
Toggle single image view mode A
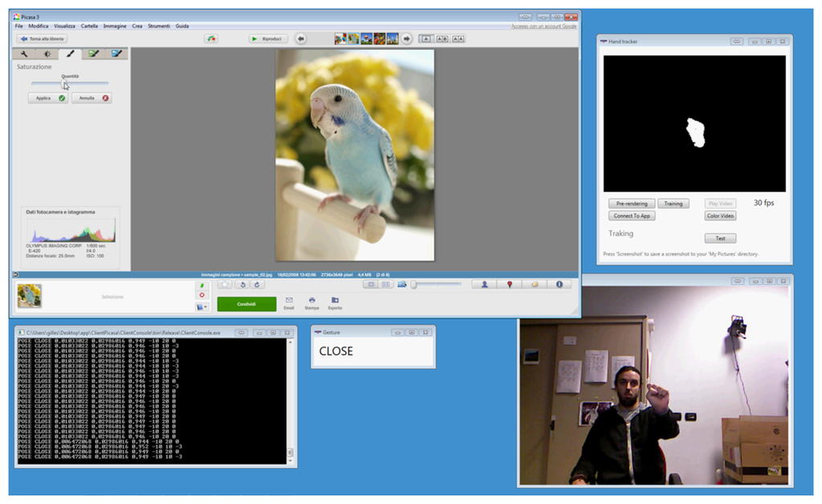point(425,39)
